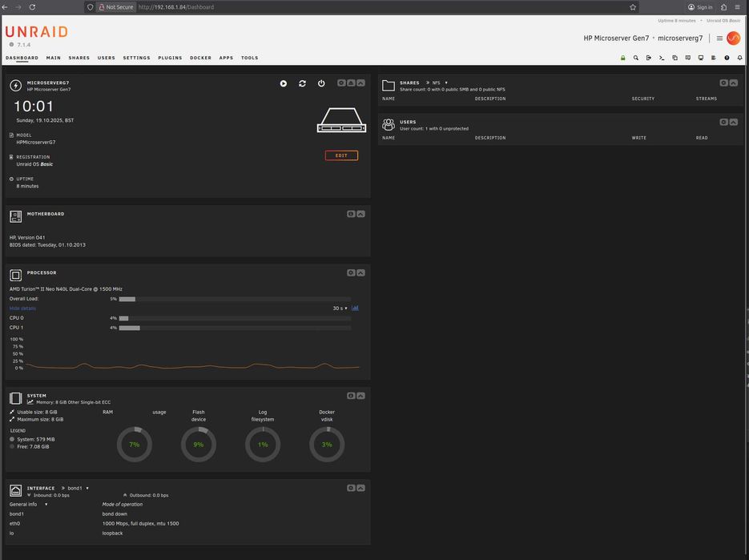Open the web terminal icon
The image size is (749, 560).
[x=662, y=58]
